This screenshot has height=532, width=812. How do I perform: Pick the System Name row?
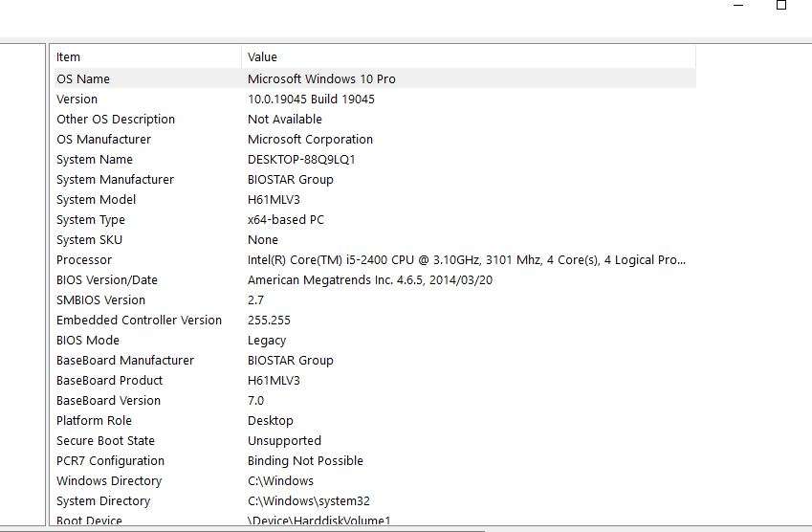[95, 160]
